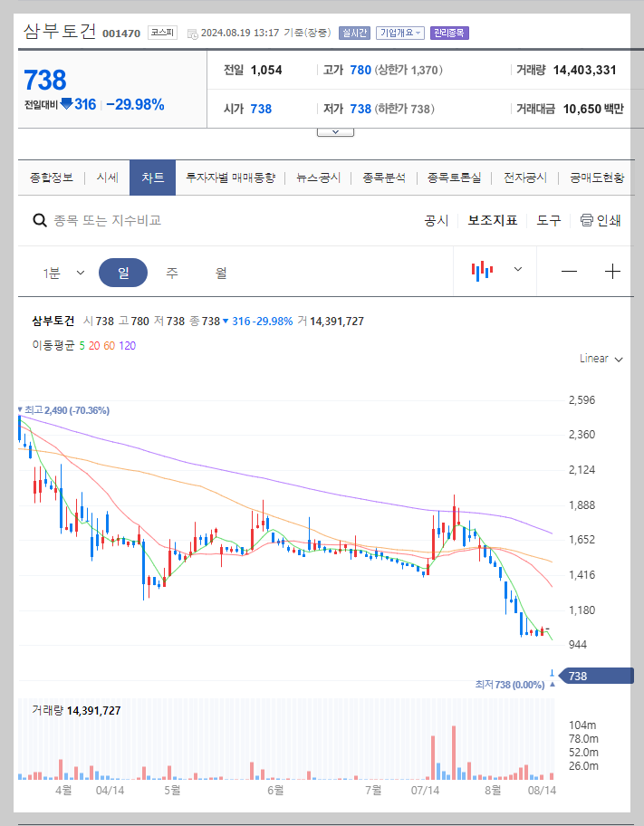Click the 관리종목 management issue button

(x=447, y=32)
